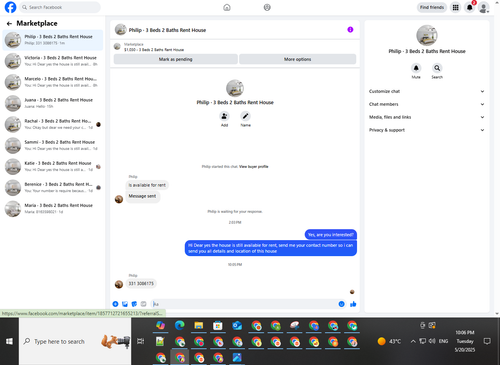
Task: Click the chat header listing thumbnail
Action: pos(120,30)
